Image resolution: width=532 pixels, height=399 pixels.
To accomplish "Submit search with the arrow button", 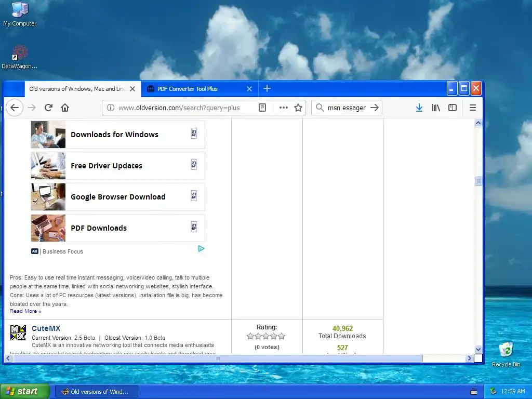I will click(x=375, y=108).
